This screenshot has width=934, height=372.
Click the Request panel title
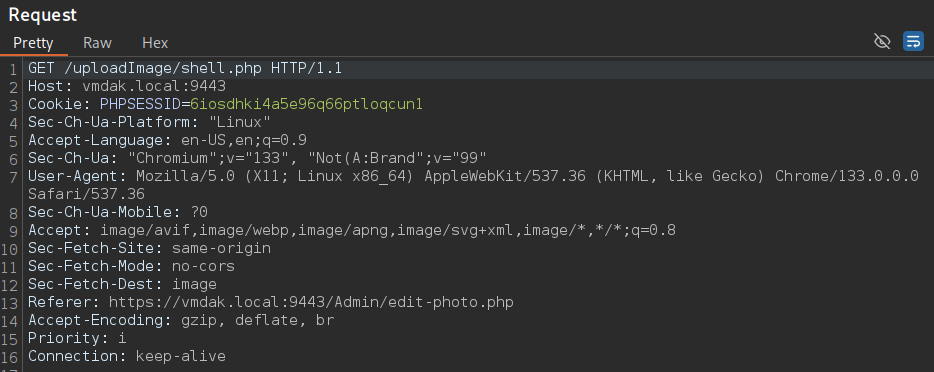42,15
